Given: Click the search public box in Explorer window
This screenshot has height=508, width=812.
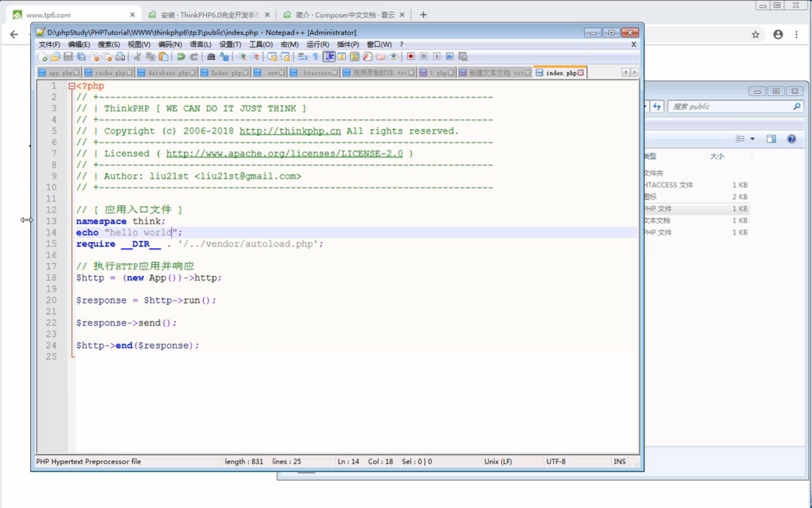Looking at the screenshot, I should coord(735,106).
